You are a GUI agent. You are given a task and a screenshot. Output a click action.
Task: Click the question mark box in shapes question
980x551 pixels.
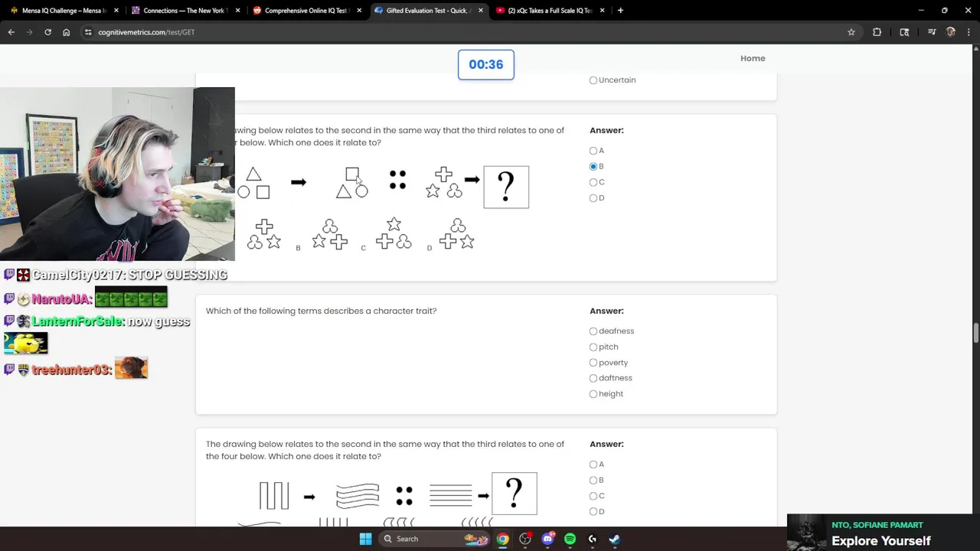point(506,187)
